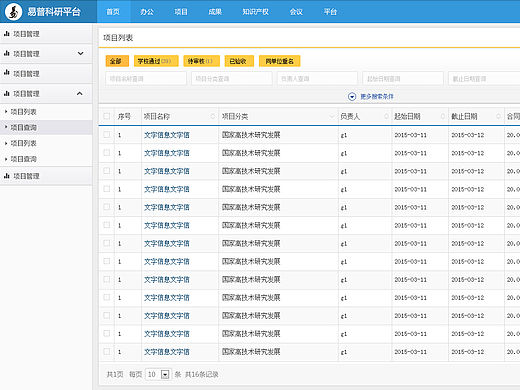Open the 成果 tab
The height and width of the screenshot is (390, 520).
coord(215,12)
